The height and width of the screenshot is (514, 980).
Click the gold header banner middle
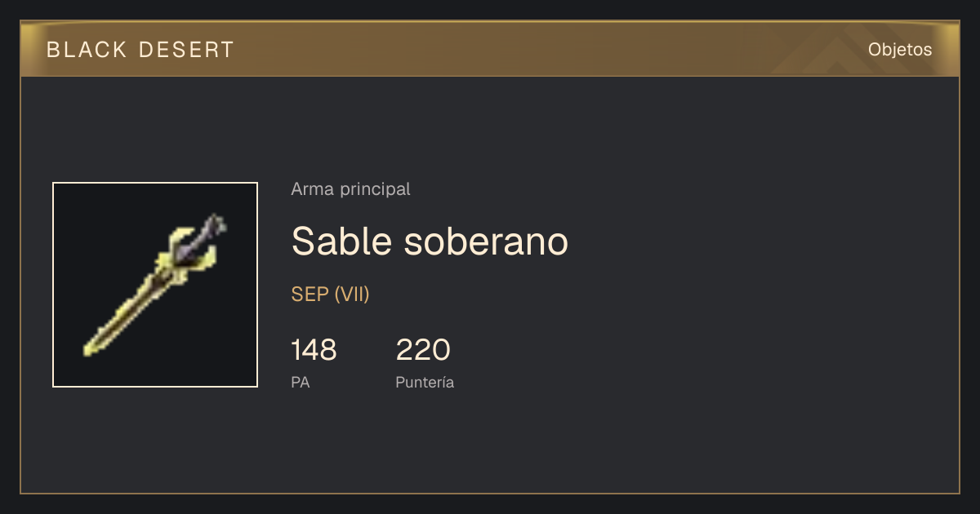pyautogui.click(x=490, y=50)
